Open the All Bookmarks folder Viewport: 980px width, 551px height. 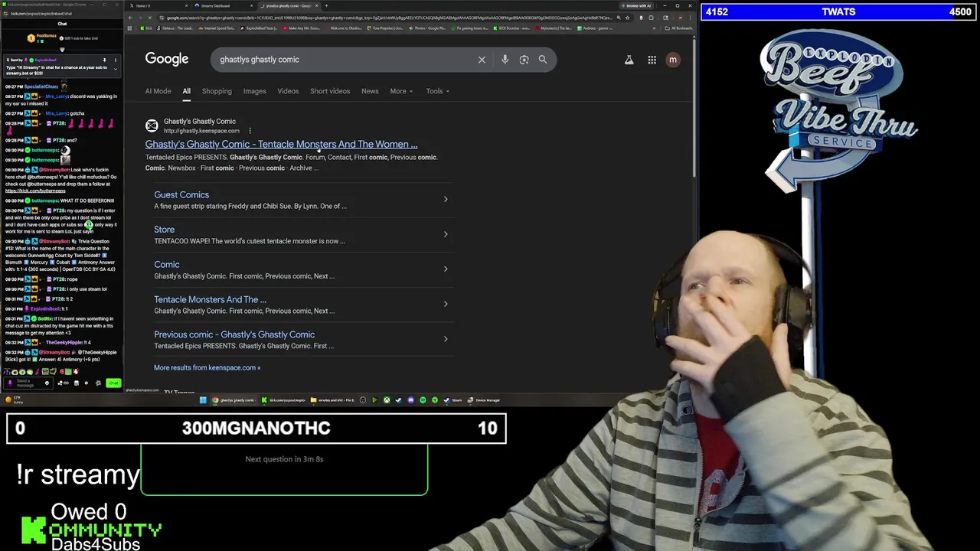click(x=679, y=28)
